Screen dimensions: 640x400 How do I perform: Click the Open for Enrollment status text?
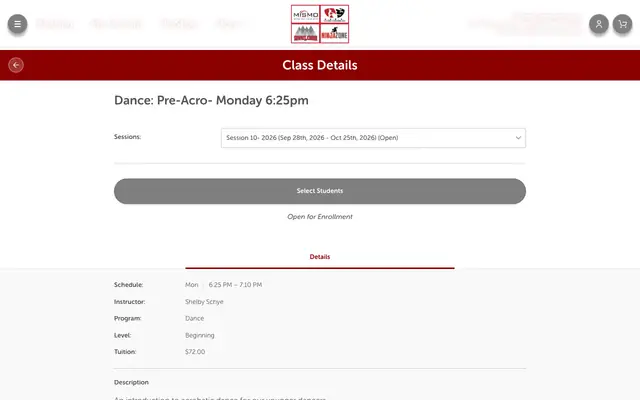pos(320,217)
